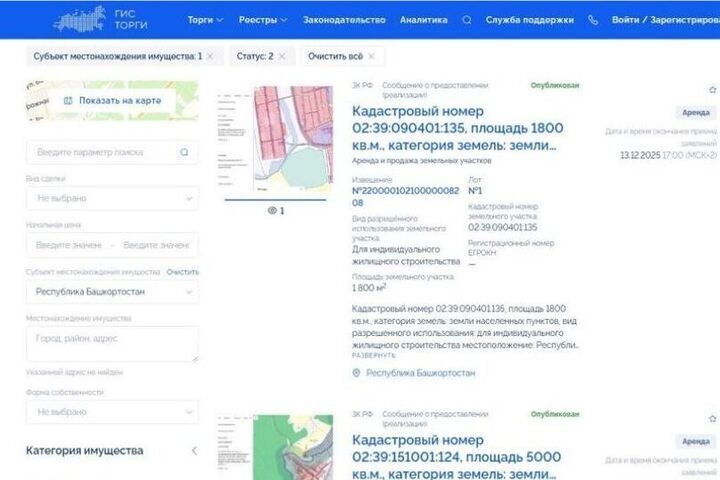Expand the 'Форма собственности' dropdown
720x480 pixels.
111,411
